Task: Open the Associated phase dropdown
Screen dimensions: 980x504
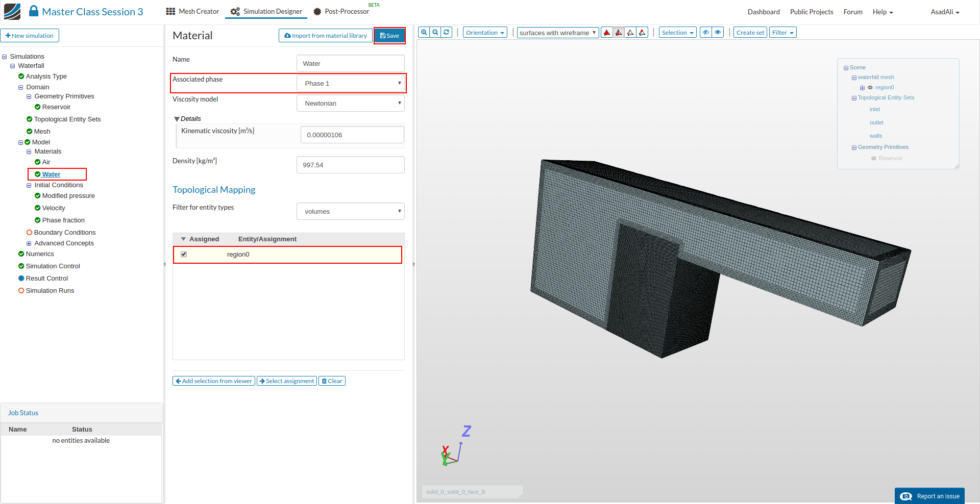Action: tap(351, 83)
